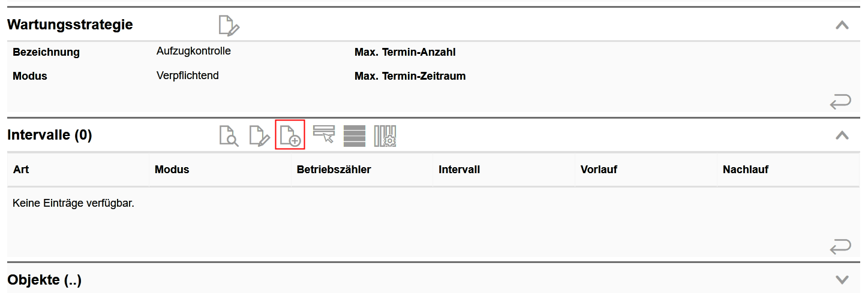Expand the Objekte section
The image size is (868, 293).
(842, 280)
